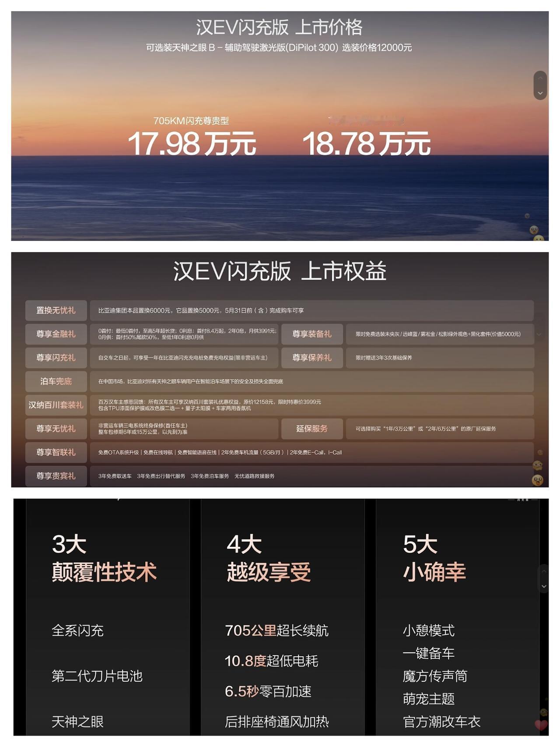This screenshot has width=560, height=747.
Task: Click the free flash-charging benefit description
Action: point(183,358)
